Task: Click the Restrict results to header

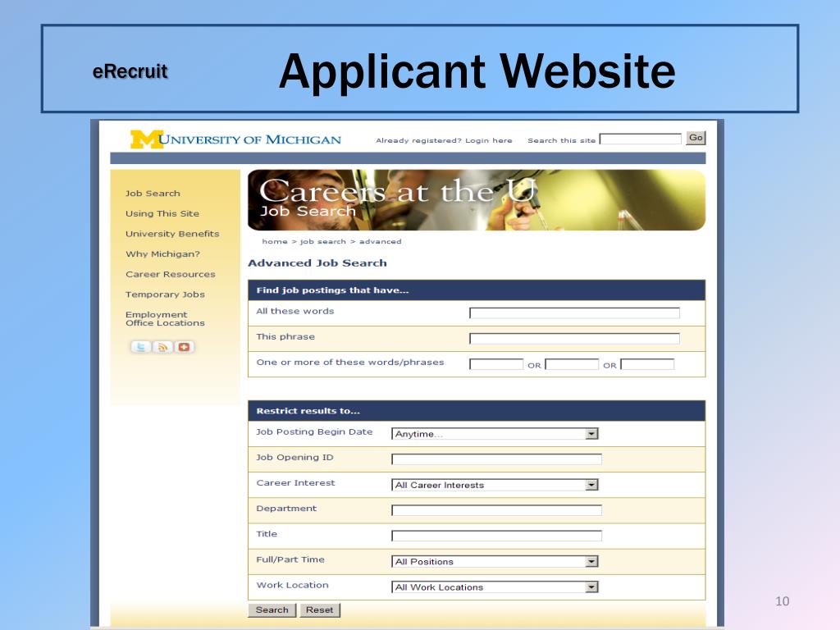Action: coord(477,411)
